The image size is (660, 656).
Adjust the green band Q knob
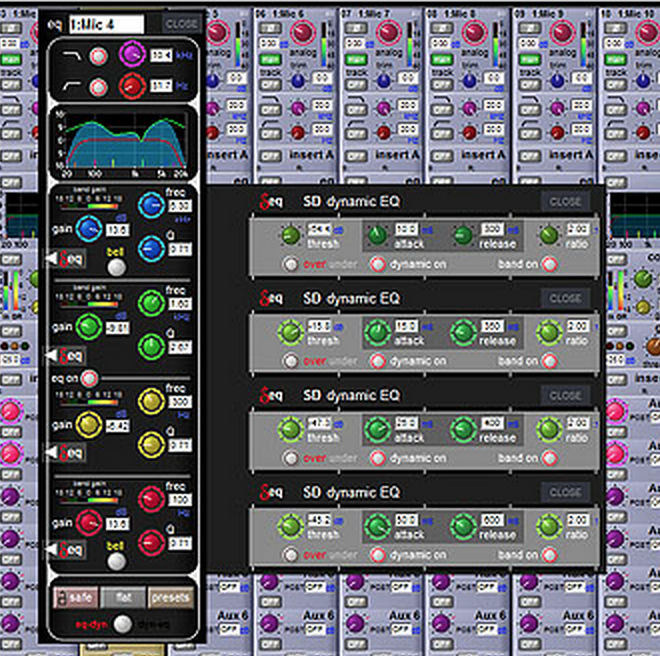tap(151, 347)
